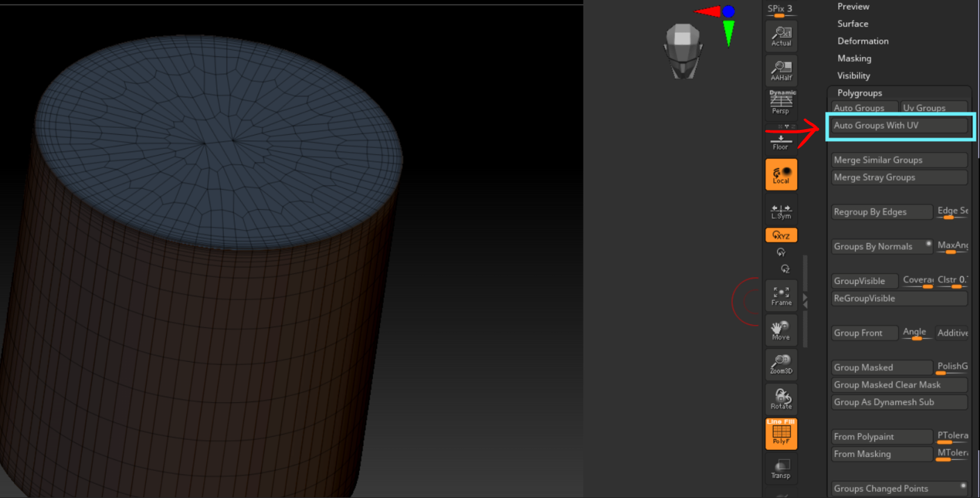Toggle Line Fill PolyF wireframe display

click(781, 433)
